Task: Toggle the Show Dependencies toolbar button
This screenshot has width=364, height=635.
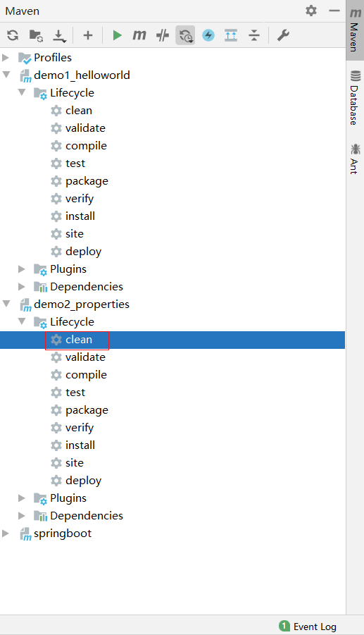Action: (231, 35)
